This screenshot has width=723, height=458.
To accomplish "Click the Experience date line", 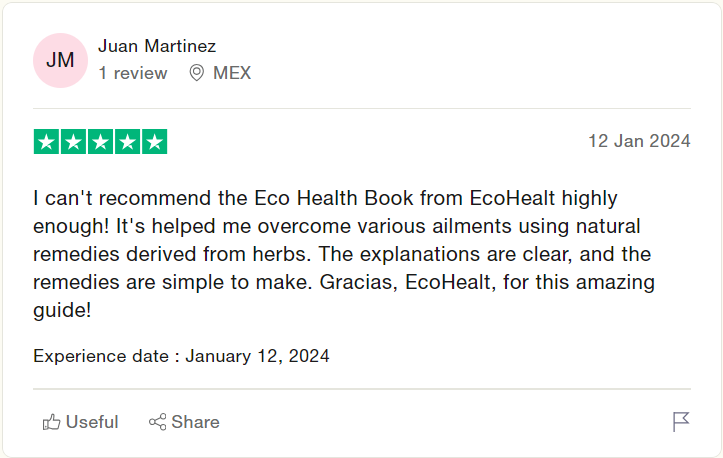I will tap(181, 356).
